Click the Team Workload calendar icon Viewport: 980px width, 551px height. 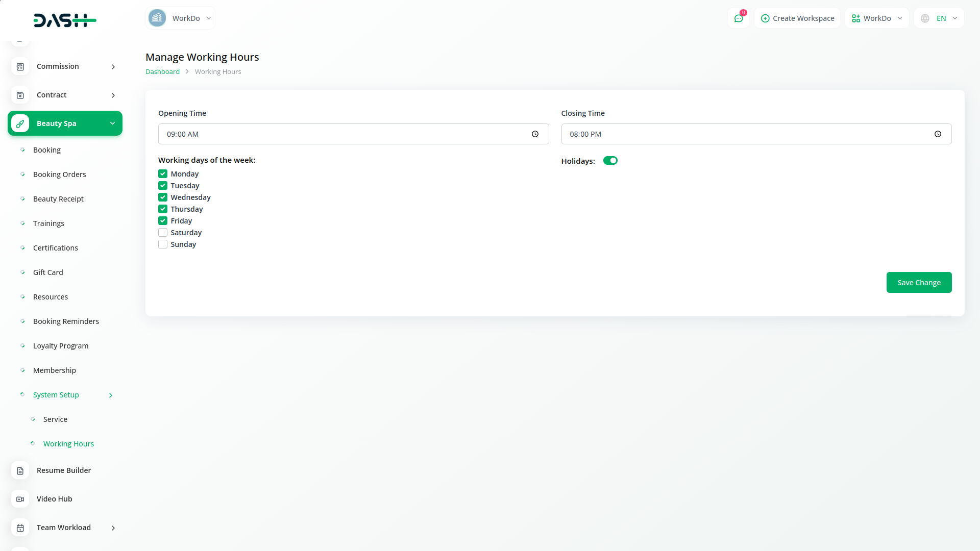click(20, 528)
